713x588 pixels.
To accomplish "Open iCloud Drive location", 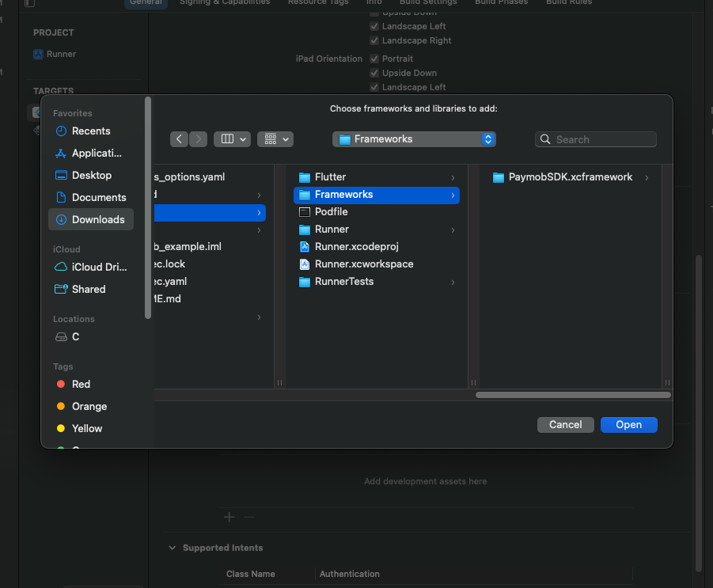I will 91,267.
